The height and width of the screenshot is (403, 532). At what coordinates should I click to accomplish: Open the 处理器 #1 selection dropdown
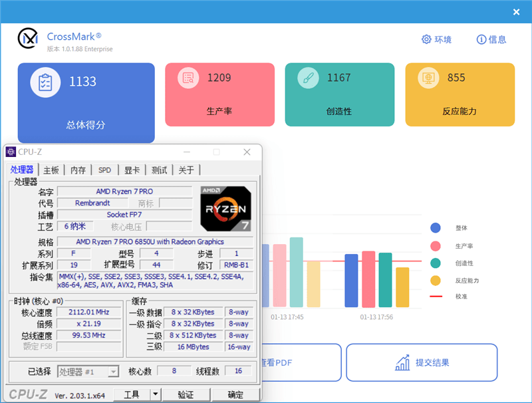pyautogui.click(x=88, y=372)
